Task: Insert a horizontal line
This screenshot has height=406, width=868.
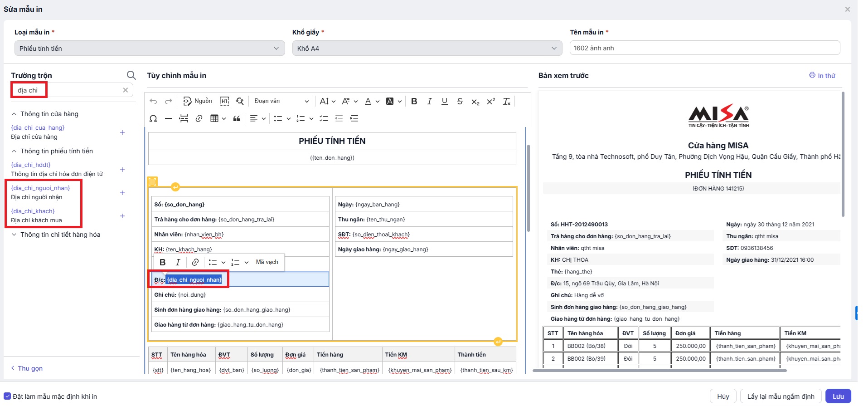Action: coord(169,118)
